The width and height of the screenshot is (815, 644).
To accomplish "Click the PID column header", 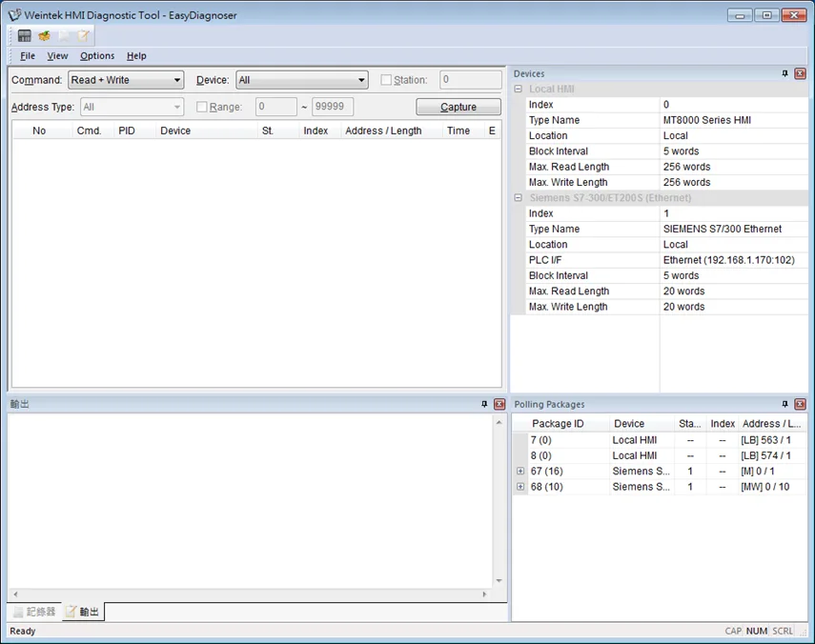I will point(134,131).
